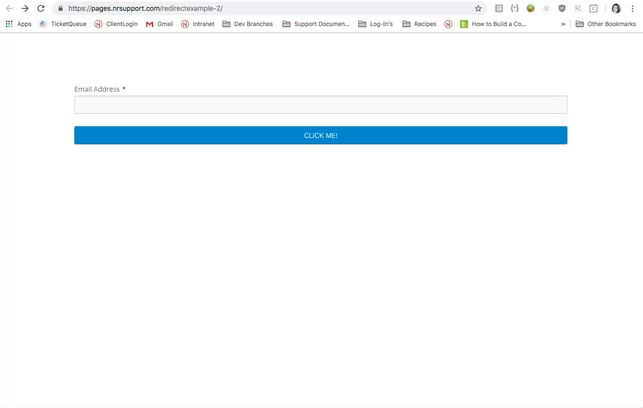Click the CLICK ME! button
Image resolution: width=643 pixels, height=408 pixels.
(x=321, y=135)
